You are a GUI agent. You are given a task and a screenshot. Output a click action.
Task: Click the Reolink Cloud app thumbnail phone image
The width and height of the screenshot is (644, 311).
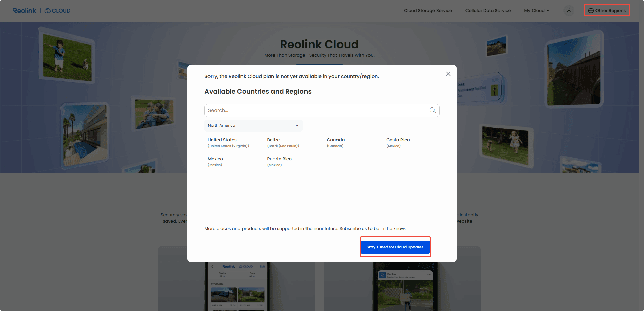click(x=237, y=287)
